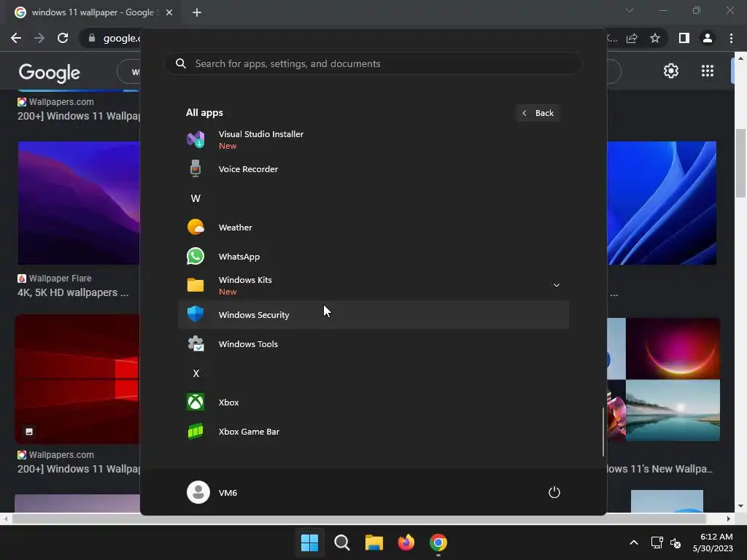Image resolution: width=747 pixels, height=560 pixels.
Task: Reload the Chrome page
Action: click(63, 38)
